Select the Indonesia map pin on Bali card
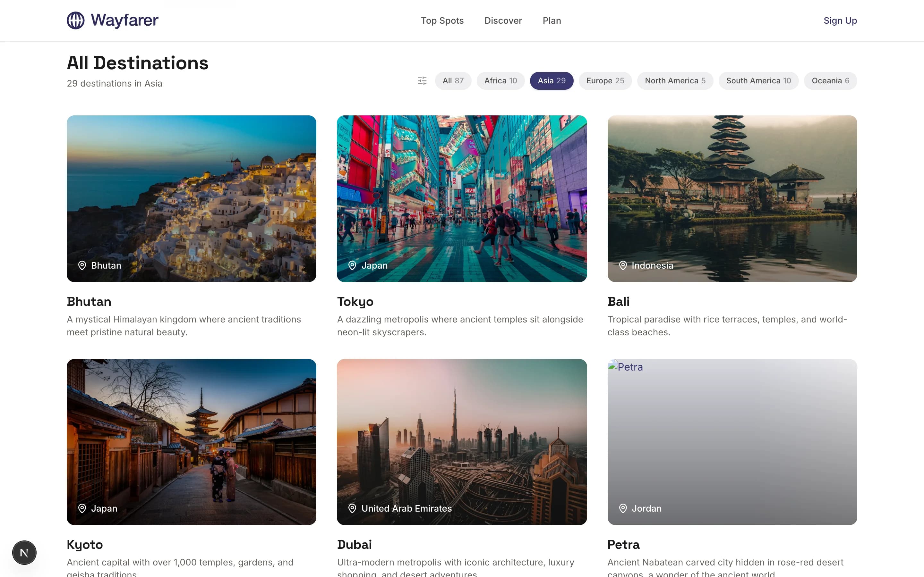 pyautogui.click(x=622, y=265)
